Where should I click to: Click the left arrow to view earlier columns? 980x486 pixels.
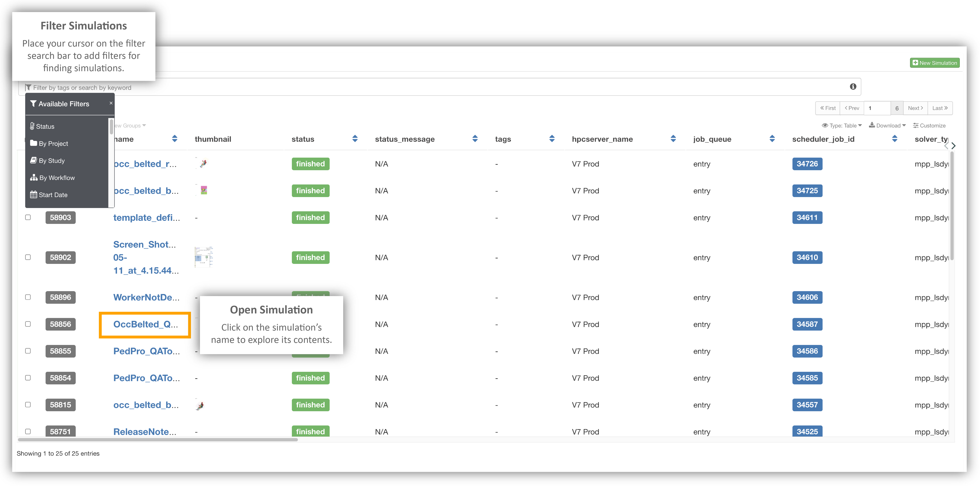point(946,146)
